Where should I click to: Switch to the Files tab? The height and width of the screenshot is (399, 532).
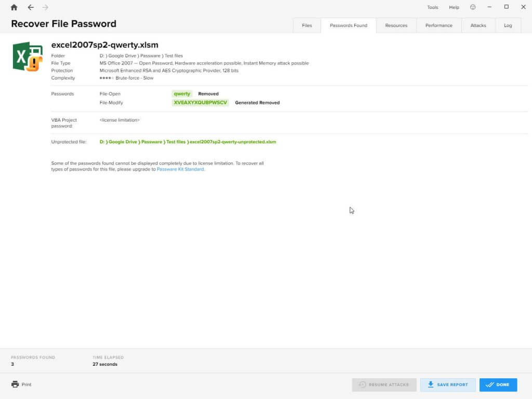click(307, 25)
